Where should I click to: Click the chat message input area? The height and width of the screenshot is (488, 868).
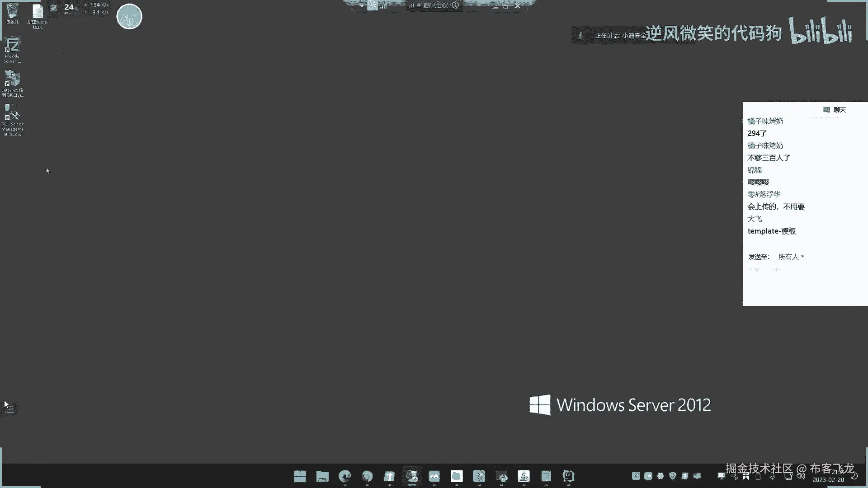pyautogui.click(x=805, y=287)
